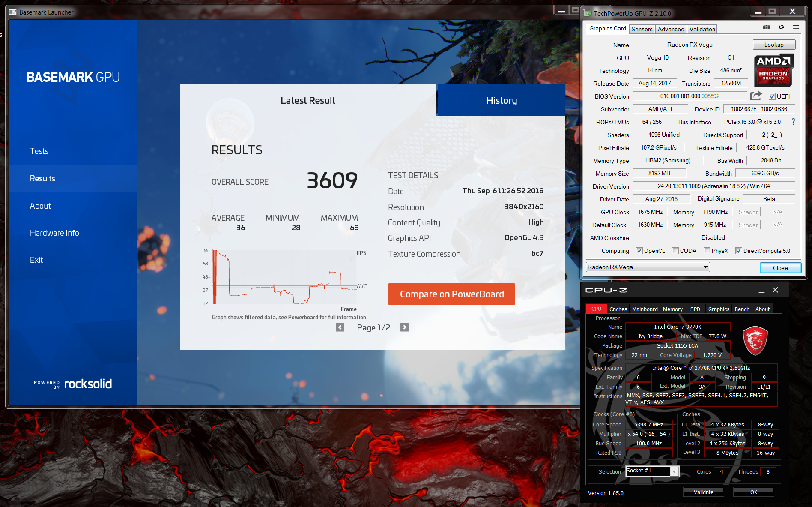The image size is (812, 507).
Task: Toggle the PhysX checkbox
Action: [x=707, y=251]
